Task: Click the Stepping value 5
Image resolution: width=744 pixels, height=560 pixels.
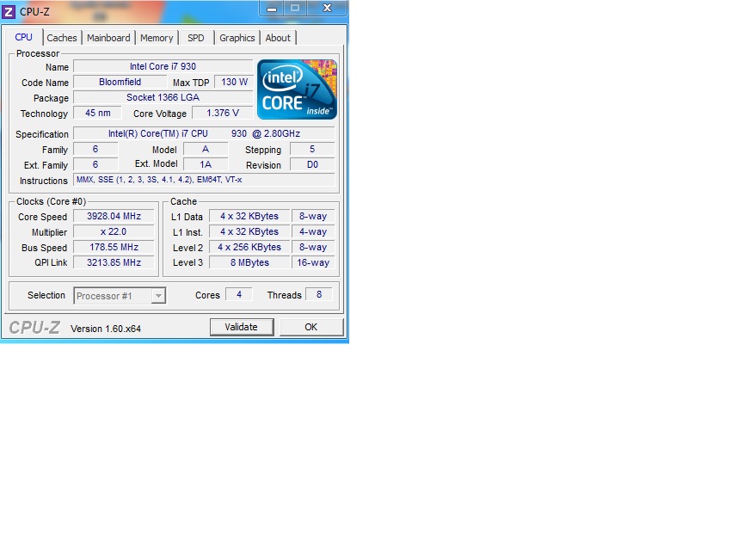Action: click(312, 149)
